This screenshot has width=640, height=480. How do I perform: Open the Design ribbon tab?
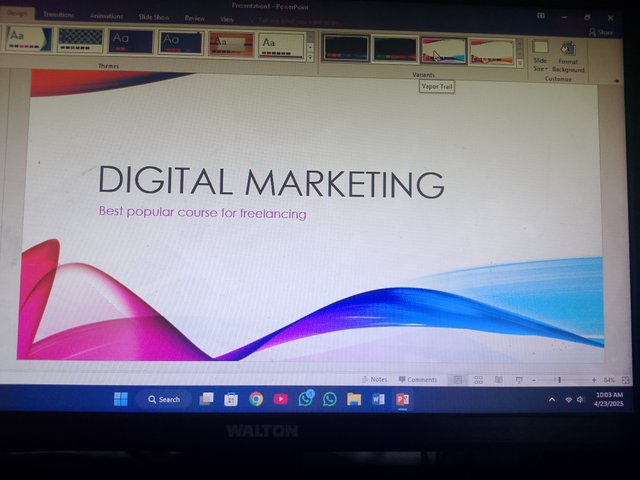coord(17,13)
